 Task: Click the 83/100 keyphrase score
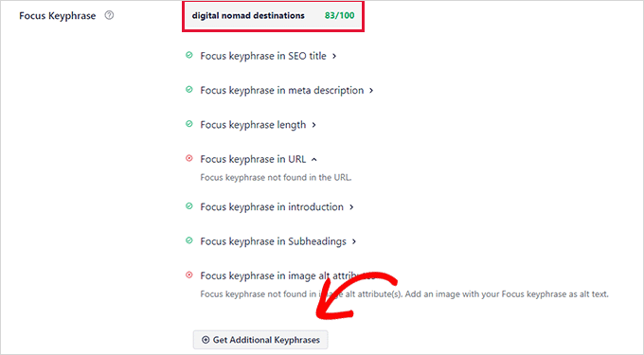point(339,15)
